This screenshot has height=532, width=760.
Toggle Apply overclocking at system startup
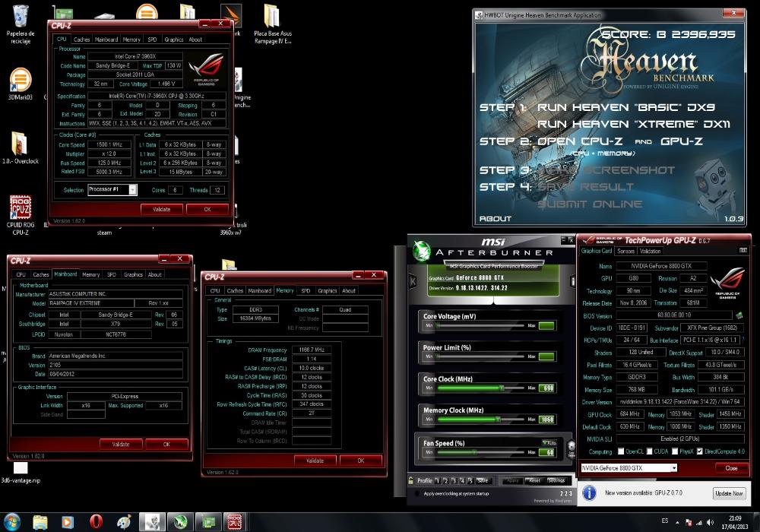click(417, 494)
